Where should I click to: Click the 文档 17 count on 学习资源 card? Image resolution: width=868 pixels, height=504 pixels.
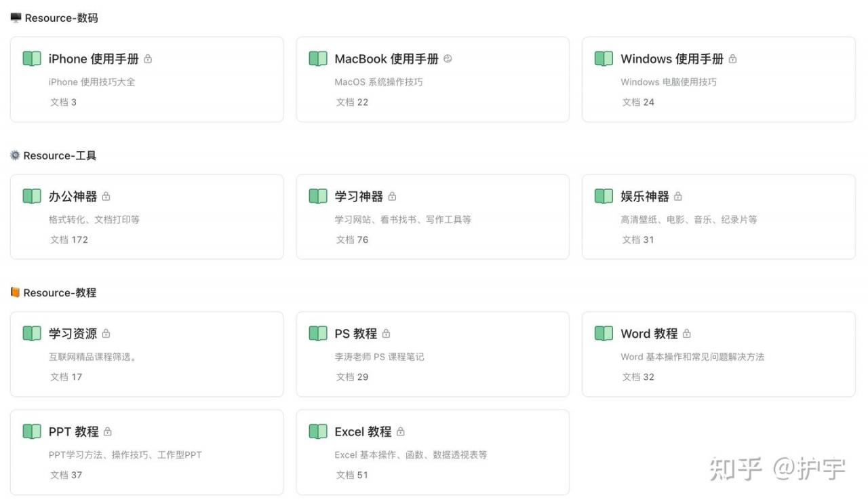click(66, 377)
